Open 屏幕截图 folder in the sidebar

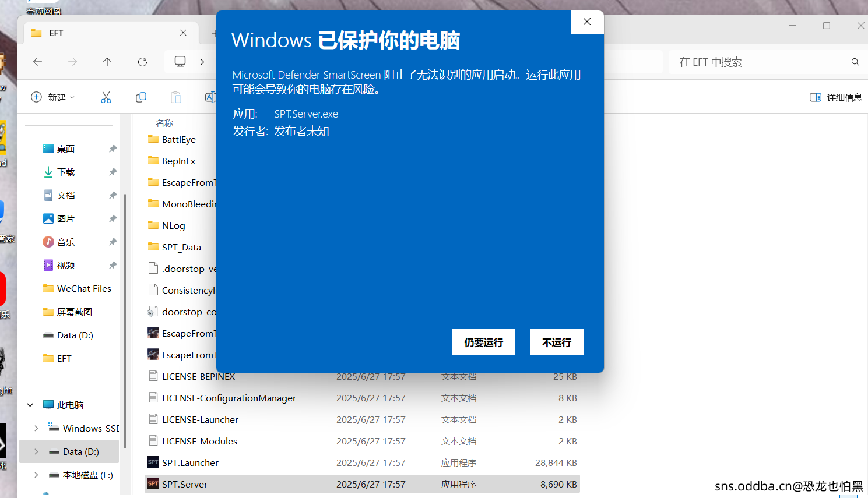point(68,312)
